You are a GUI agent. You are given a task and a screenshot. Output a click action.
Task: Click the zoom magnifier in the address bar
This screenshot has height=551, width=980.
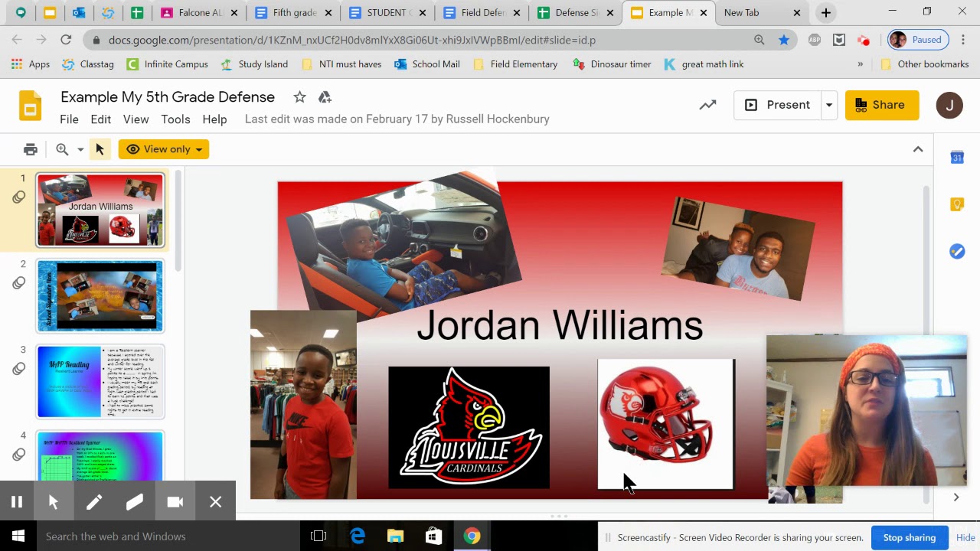[759, 40]
